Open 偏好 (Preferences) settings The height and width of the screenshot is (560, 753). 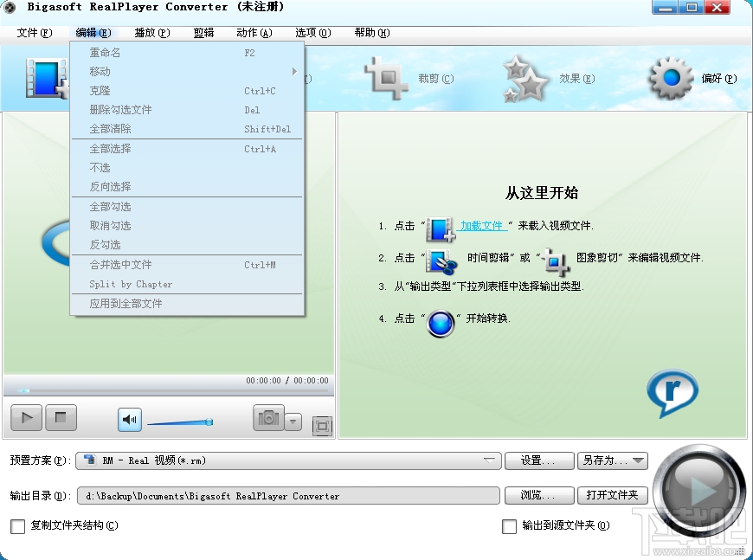point(697,78)
